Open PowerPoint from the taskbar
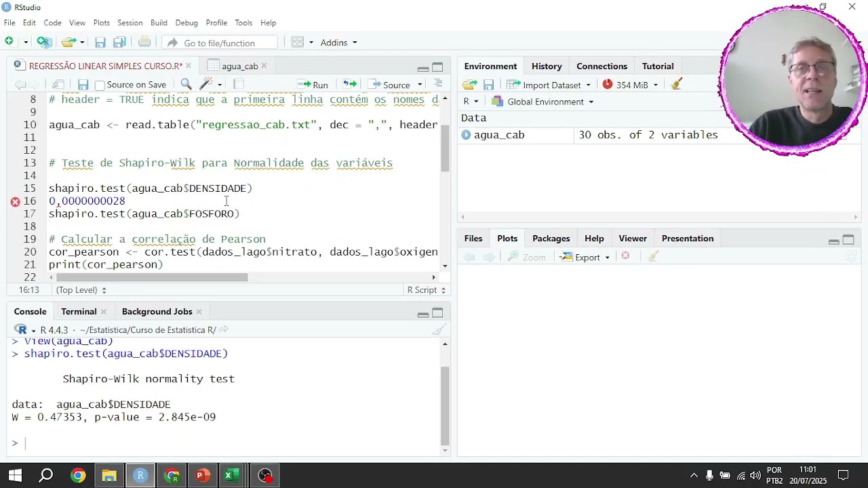868x488 pixels. coord(203,475)
